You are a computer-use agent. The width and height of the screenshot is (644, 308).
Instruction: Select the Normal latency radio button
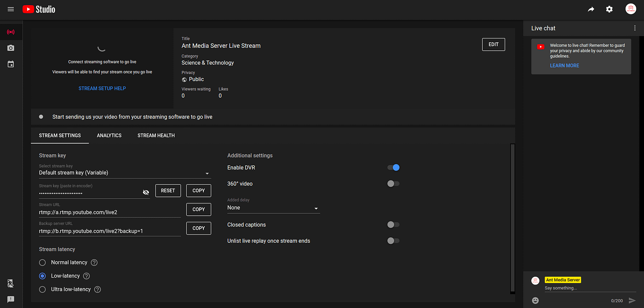(x=42, y=262)
